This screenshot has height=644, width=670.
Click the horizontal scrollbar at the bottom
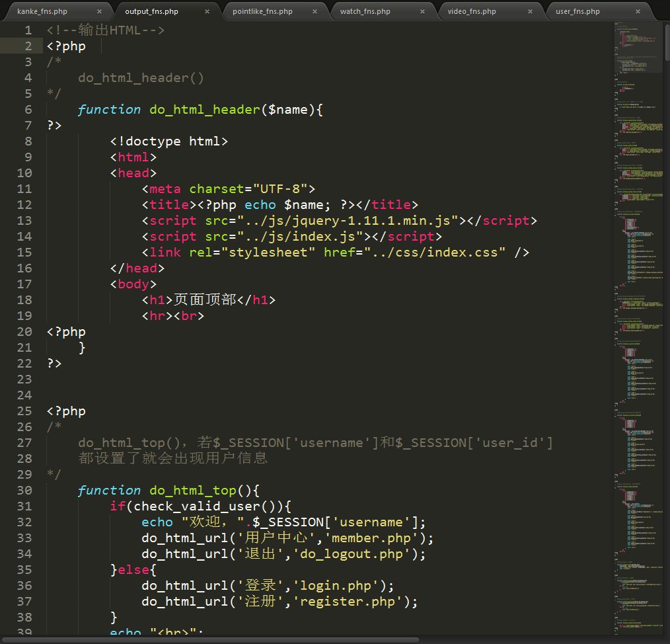tap(210, 640)
